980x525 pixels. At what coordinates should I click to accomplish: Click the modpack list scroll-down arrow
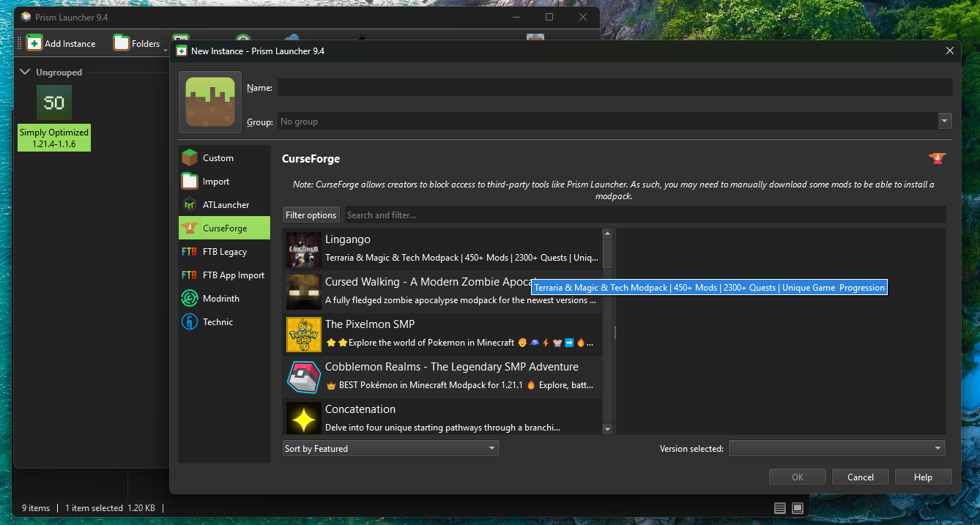click(607, 429)
